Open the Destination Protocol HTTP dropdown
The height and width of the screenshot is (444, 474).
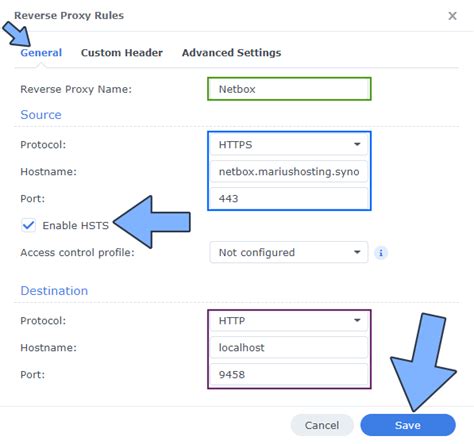(x=289, y=321)
